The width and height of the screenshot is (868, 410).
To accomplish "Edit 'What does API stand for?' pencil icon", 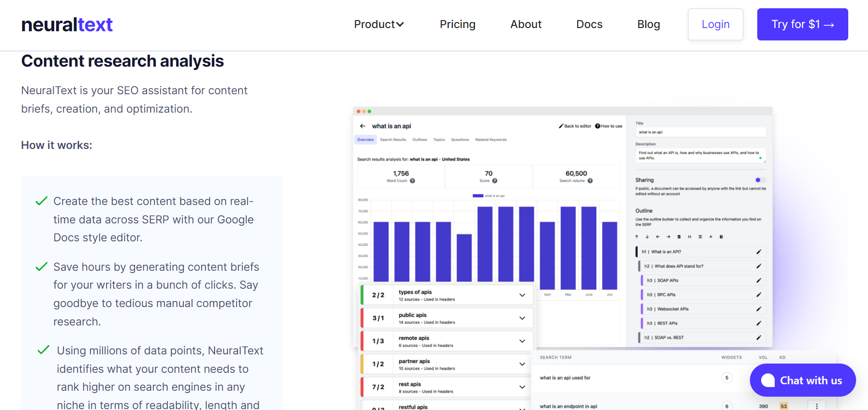I will click(759, 266).
